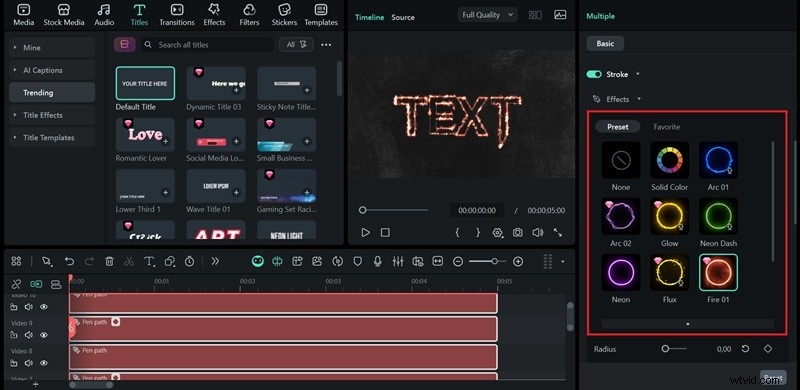
Task: Expand the Mine category
Action: [52, 47]
